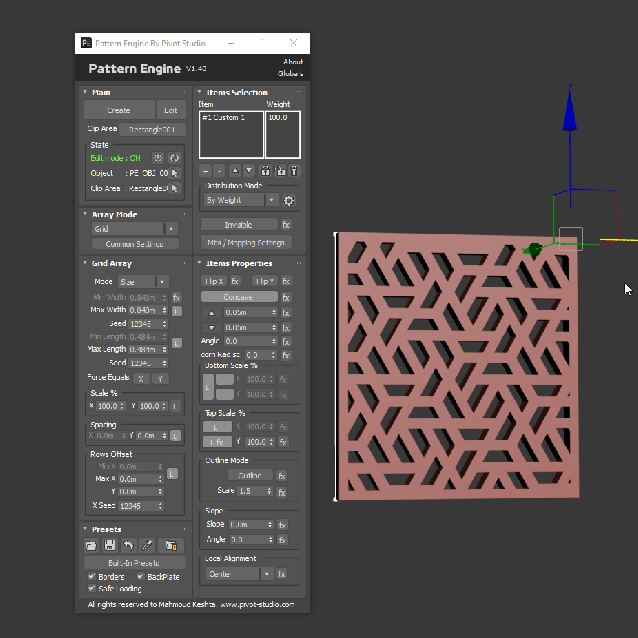Toggle the Borders checkbox
Image resolution: width=638 pixels, height=638 pixels.
92,576
